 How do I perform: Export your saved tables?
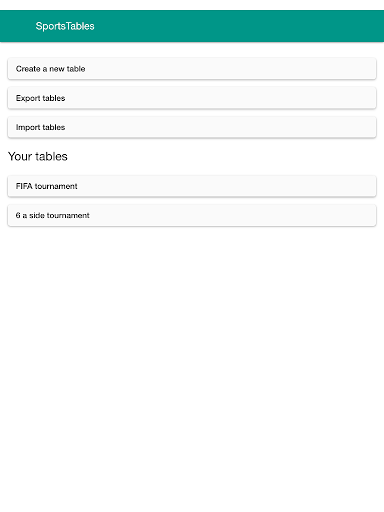pyautogui.click(x=192, y=98)
